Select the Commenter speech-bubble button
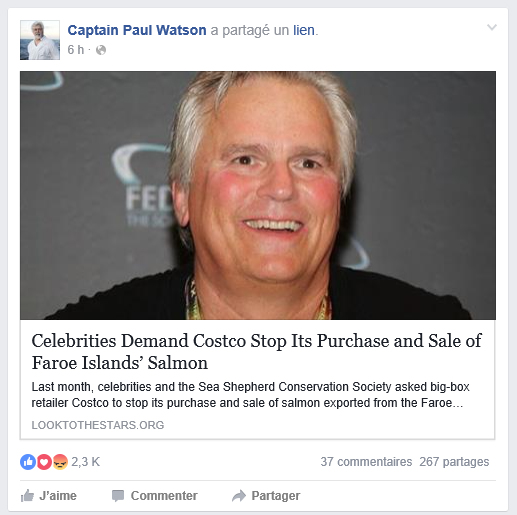The width and height of the screenshot is (517, 515). pos(155,496)
